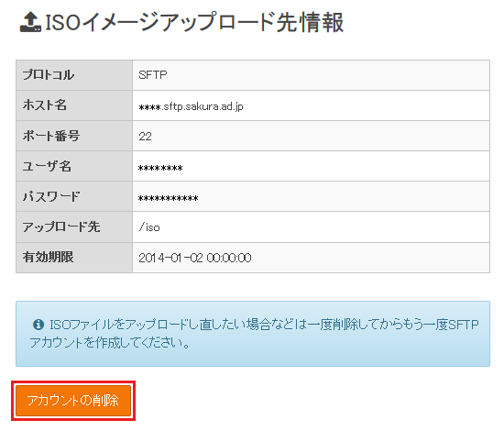Click the port number value 22
504x431 pixels.
click(x=145, y=137)
